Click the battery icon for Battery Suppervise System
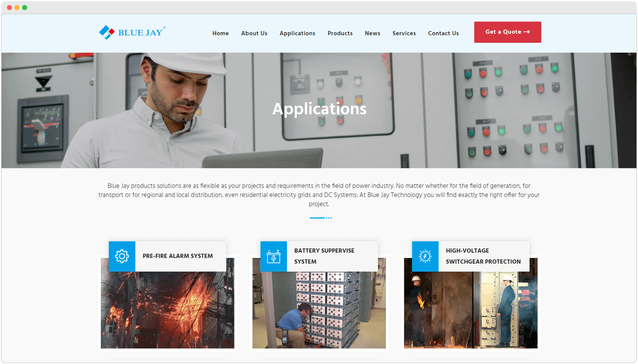This screenshot has width=638, height=364. (274, 256)
